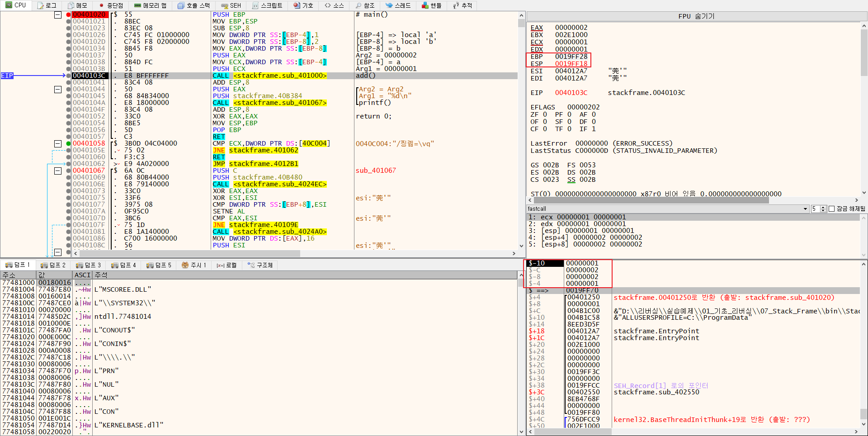868x436 pixels.
Task: Adjust the argument count stepper showing 5
Action: 823,209
